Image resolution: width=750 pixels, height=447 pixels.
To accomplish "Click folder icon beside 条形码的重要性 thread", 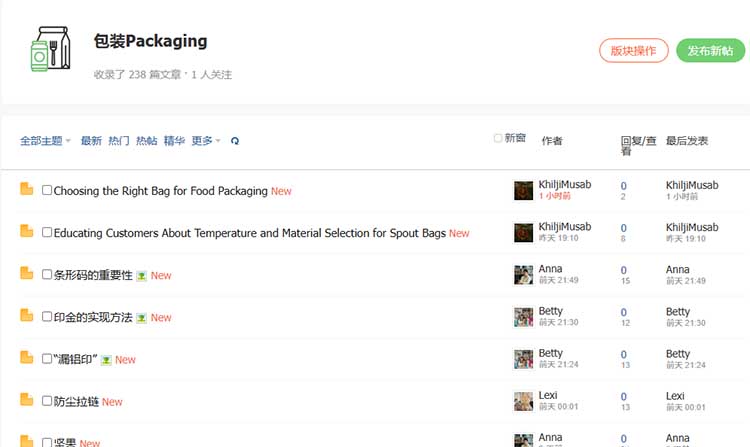I will tap(27, 274).
